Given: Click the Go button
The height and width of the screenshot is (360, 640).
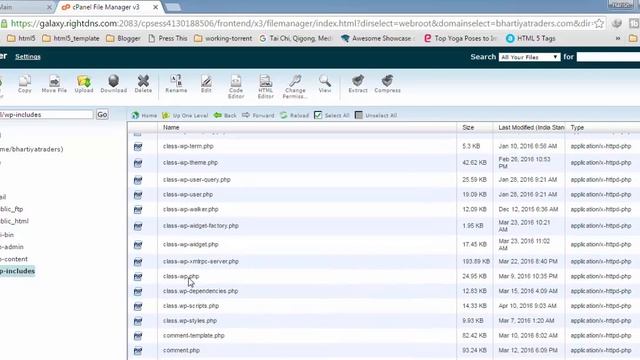Looking at the screenshot, I should [102, 115].
